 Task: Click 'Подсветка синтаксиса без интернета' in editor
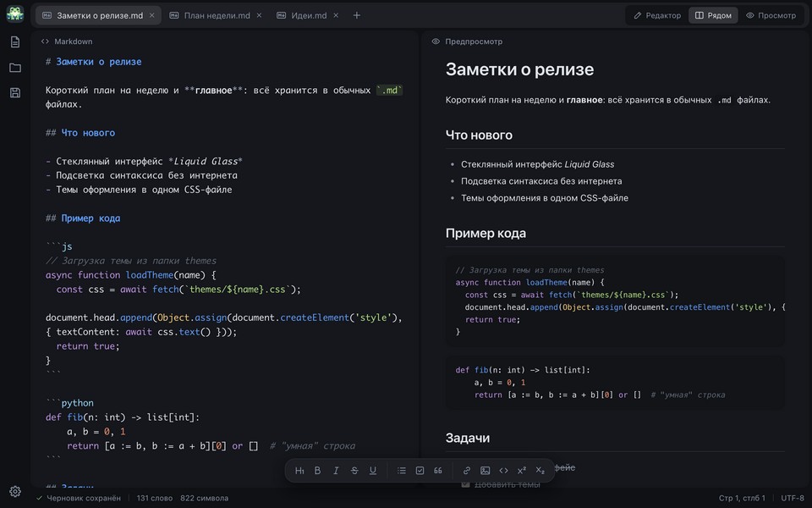click(x=146, y=175)
